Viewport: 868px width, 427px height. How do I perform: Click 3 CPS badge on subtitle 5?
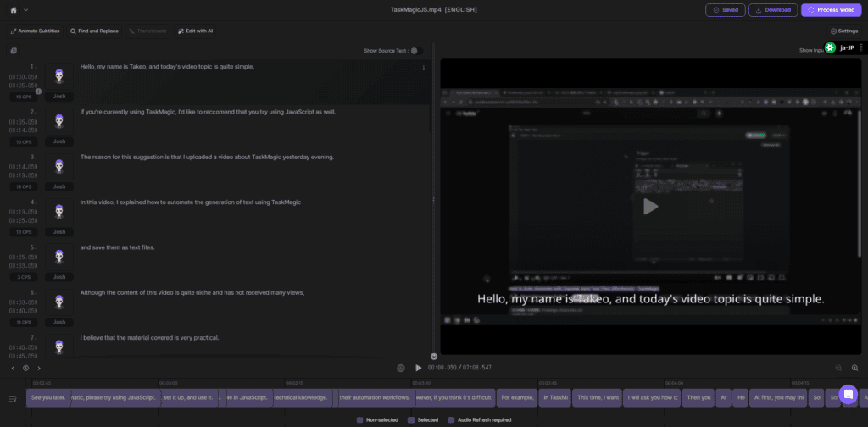[x=24, y=277]
